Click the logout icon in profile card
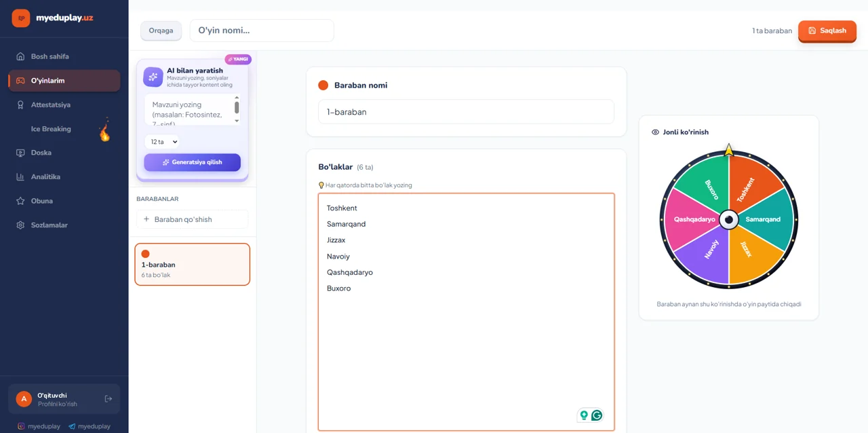 (x=108, y=399)
